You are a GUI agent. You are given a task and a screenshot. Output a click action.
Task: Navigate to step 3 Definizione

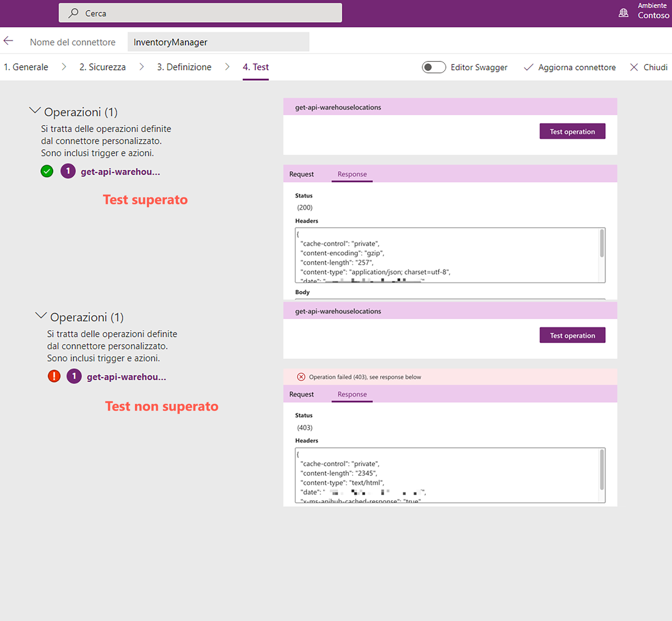click(184, 66)
